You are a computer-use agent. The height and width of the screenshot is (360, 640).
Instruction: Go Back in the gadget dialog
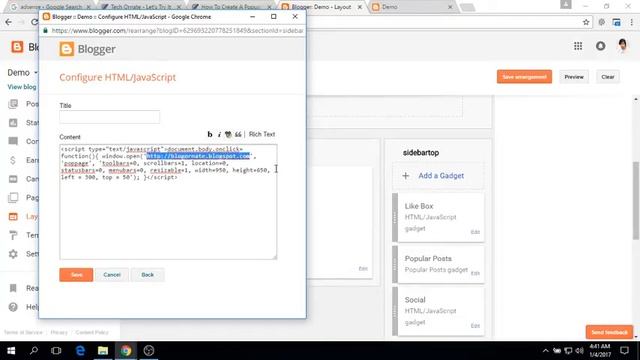(x=147, y=275)
